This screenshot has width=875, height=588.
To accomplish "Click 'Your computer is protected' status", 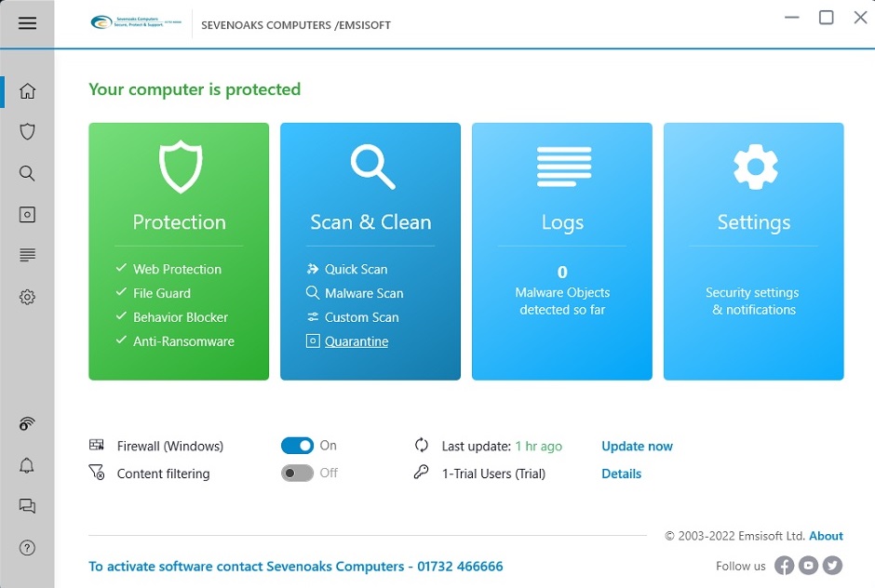I will pyautogui.click(x=195, y=89).
